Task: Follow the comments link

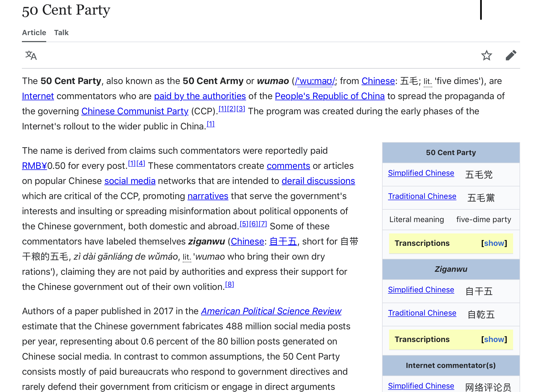Action: tap(288, 166)
